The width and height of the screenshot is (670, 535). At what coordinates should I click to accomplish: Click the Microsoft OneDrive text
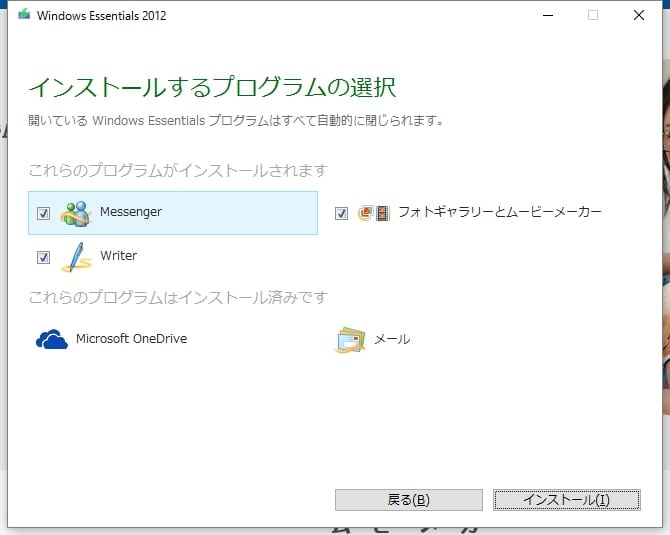click(131, 339)
